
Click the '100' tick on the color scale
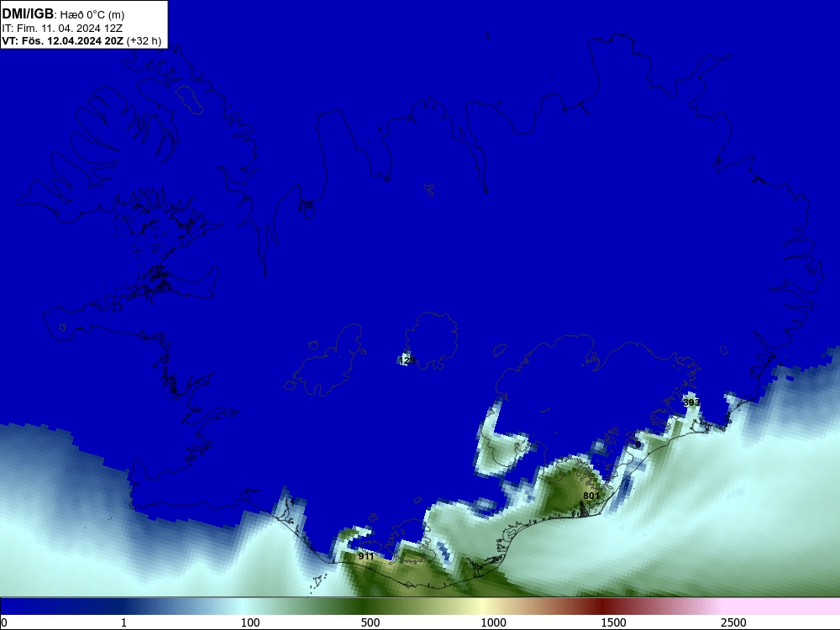point(250,622)
